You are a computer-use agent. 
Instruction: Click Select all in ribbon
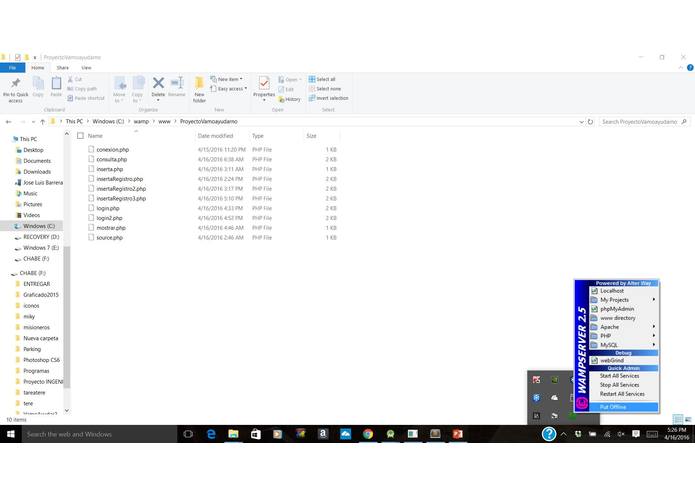[x=322, y=79]
